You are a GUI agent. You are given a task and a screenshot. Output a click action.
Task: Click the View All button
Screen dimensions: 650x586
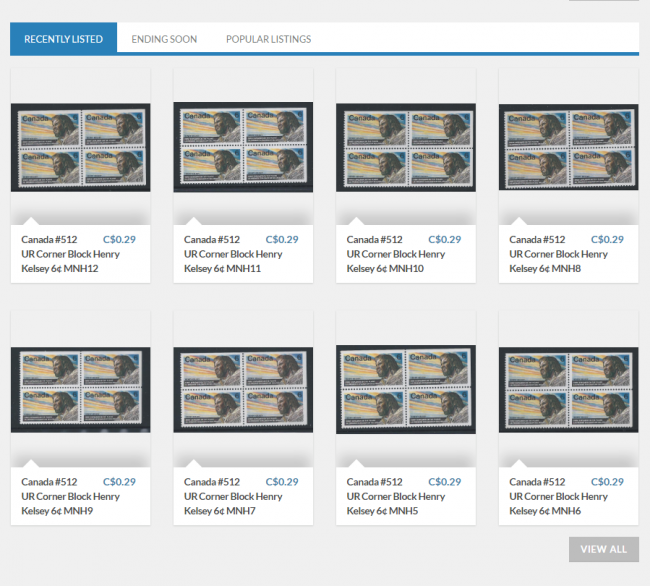click(x=604, y=550)
